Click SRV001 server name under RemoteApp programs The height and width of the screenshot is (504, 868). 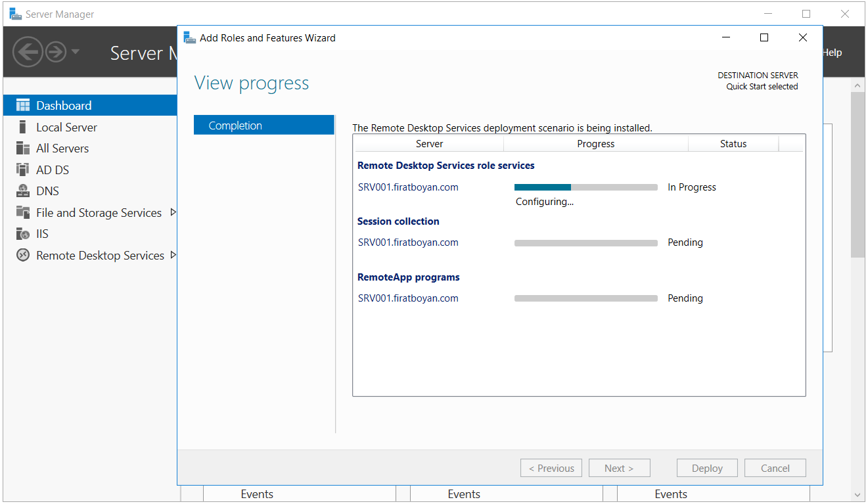(408, 298)
